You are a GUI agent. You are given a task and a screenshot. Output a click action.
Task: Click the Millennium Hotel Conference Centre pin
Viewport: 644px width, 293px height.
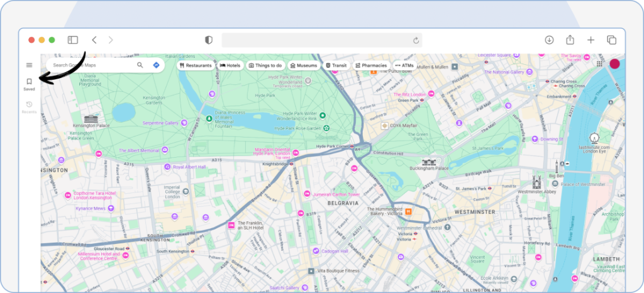click(x=125, y=256)
